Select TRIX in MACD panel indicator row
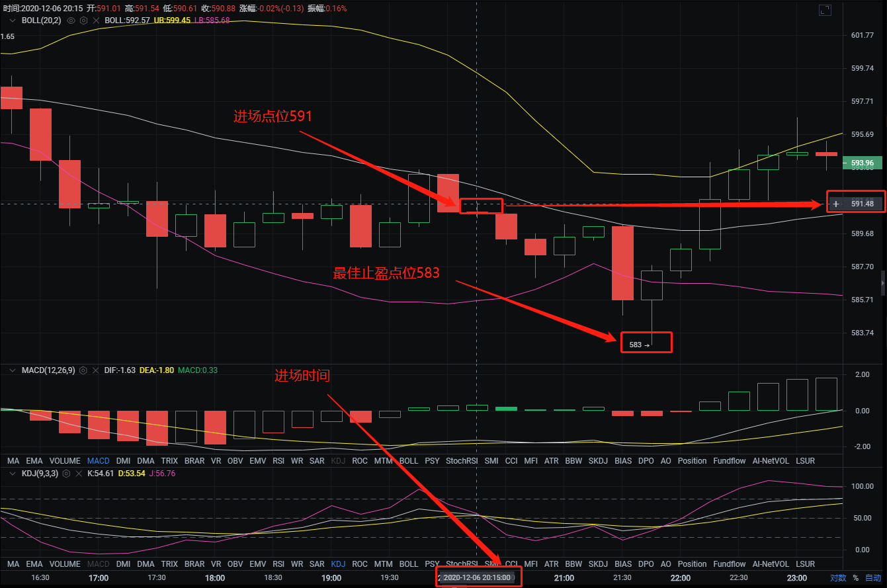This screenshot has height=588, width=887. [x=169, y=460]
